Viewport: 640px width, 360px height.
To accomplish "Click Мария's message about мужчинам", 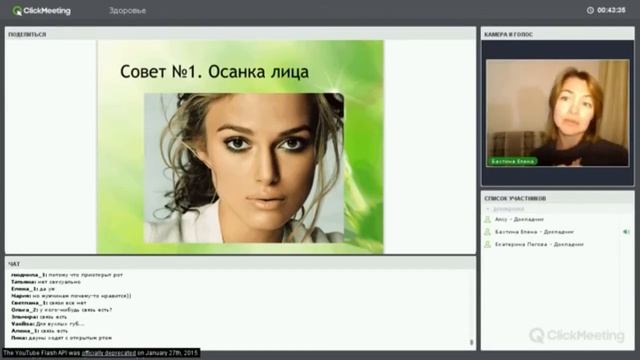I will point(71,296).
